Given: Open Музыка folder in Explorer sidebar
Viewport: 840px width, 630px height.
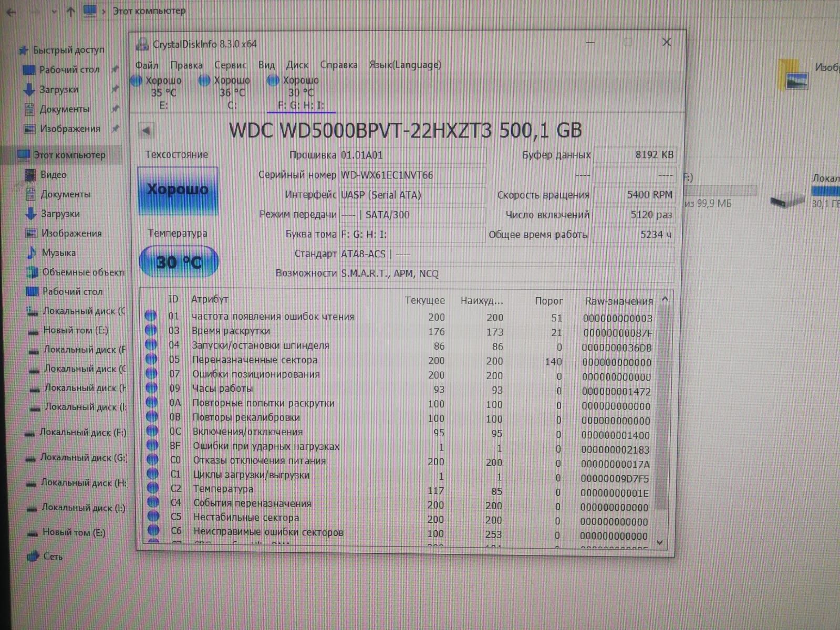Looking at the screenshot, I should click(58, 253).
